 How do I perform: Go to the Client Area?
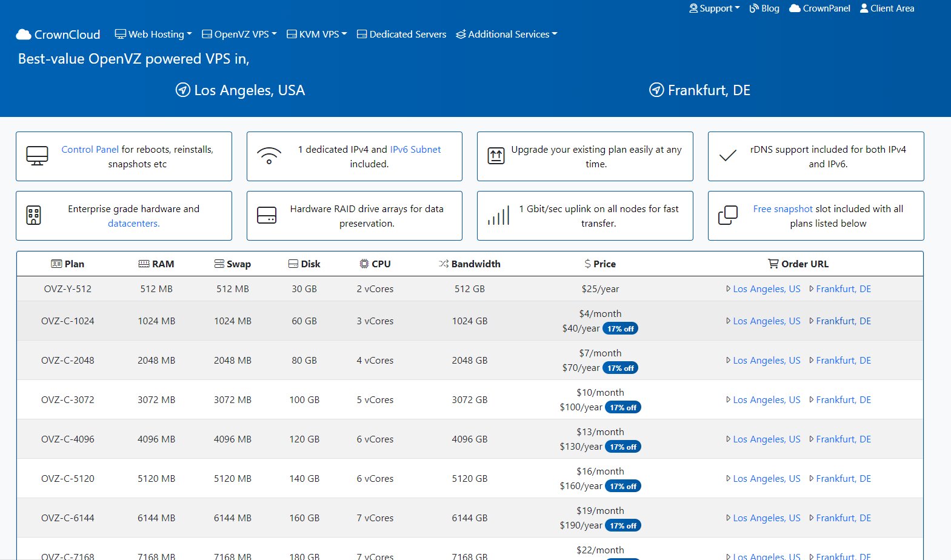(887, 8)
